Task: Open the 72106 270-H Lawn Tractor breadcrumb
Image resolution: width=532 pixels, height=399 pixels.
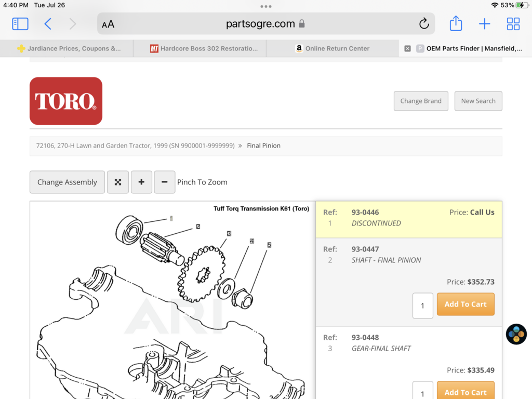Action: (x=136, y=145)
